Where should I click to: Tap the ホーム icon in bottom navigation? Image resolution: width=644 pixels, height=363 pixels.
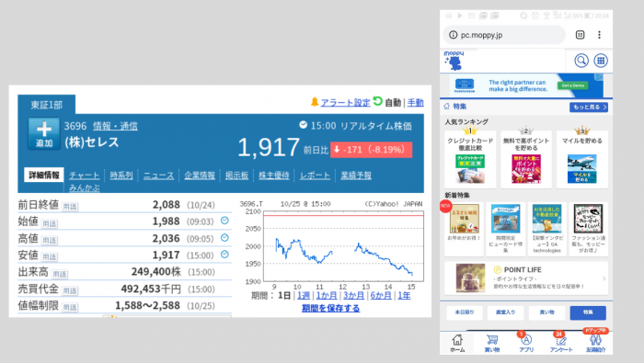(x=457, y=344)
